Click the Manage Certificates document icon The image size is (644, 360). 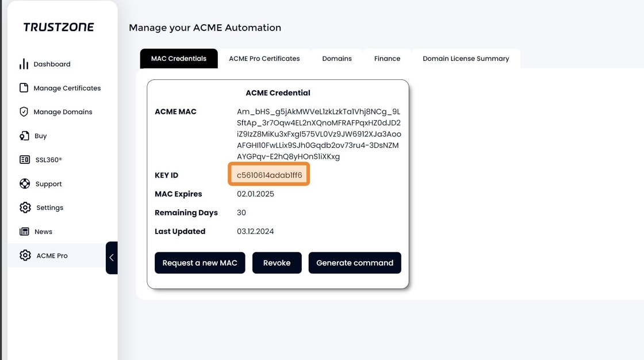(x=24, y=88)
